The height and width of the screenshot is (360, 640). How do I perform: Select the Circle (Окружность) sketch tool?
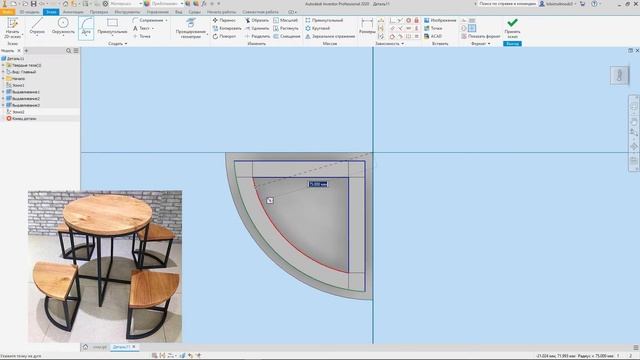pyautogui.click(x=63, y=27)
